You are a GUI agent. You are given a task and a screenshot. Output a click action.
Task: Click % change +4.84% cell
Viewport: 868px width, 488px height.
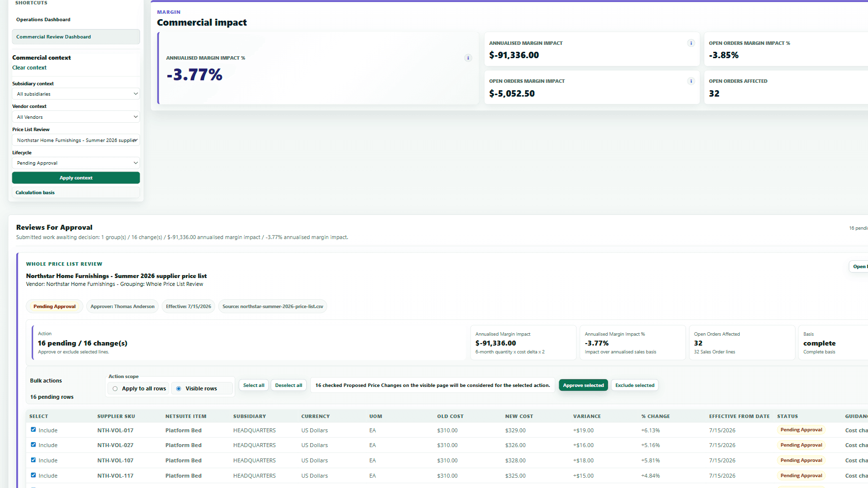(x=651, y=476)
